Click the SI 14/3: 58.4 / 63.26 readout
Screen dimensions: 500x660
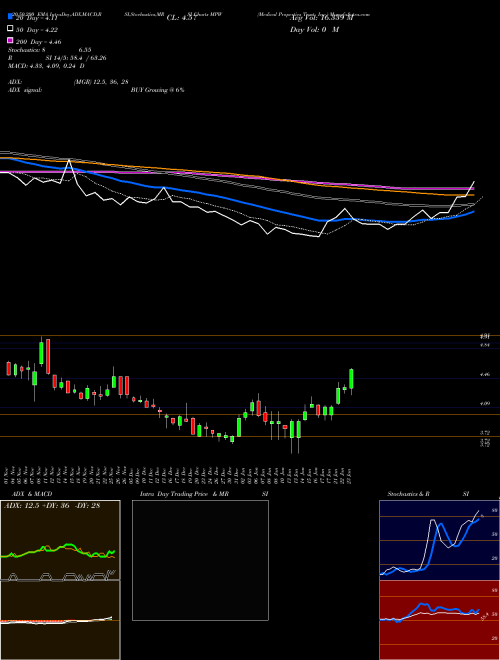point(76,58)
